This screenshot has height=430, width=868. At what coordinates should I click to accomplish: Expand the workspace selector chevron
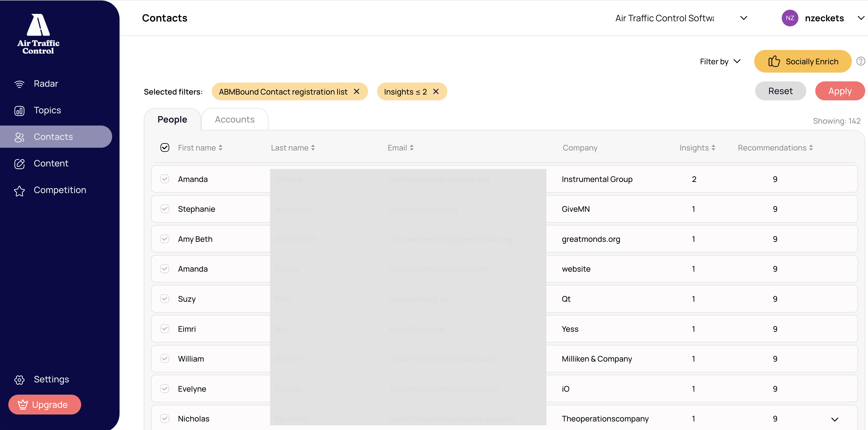[x=744, y=18]
